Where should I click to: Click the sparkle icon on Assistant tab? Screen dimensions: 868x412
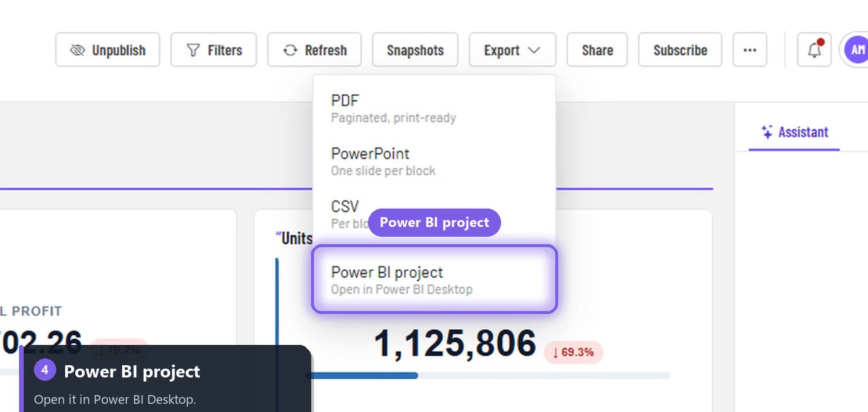pos(767,132)
